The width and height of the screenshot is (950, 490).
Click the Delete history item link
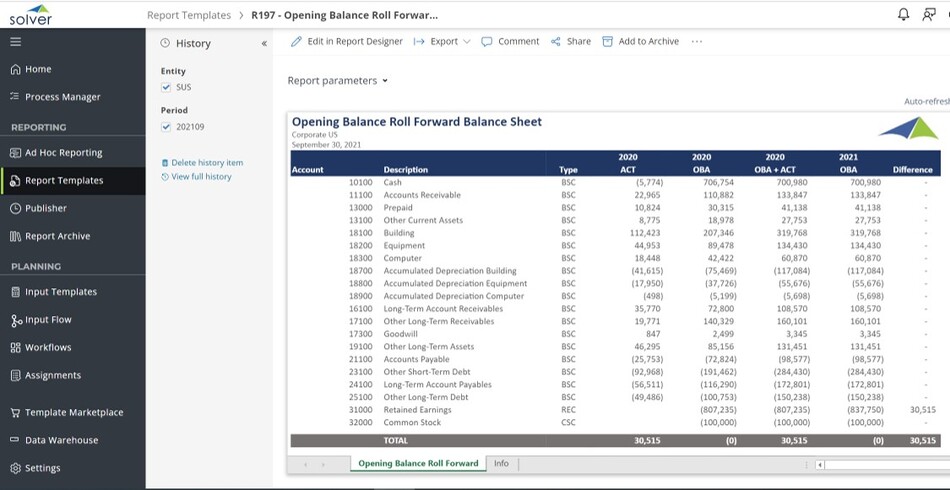click(x=206, y=162)
